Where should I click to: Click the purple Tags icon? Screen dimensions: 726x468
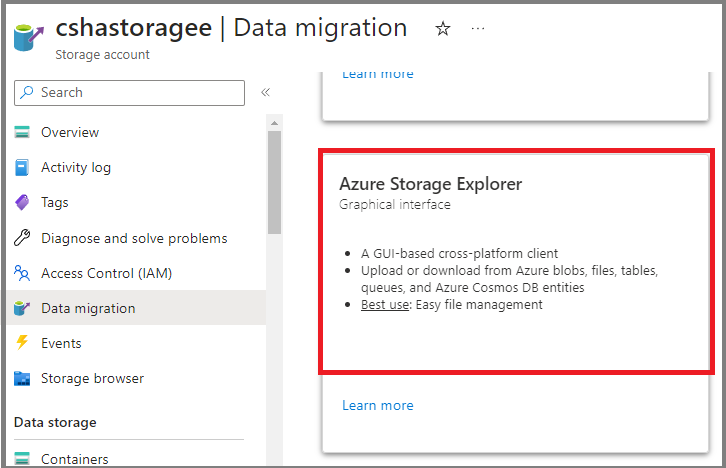[x=22, y=202]
